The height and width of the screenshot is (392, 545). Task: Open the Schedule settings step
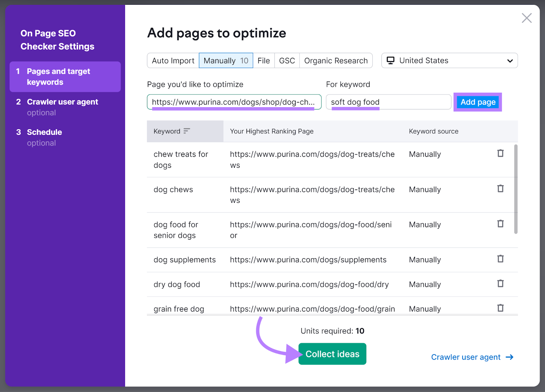coord(44,132)
